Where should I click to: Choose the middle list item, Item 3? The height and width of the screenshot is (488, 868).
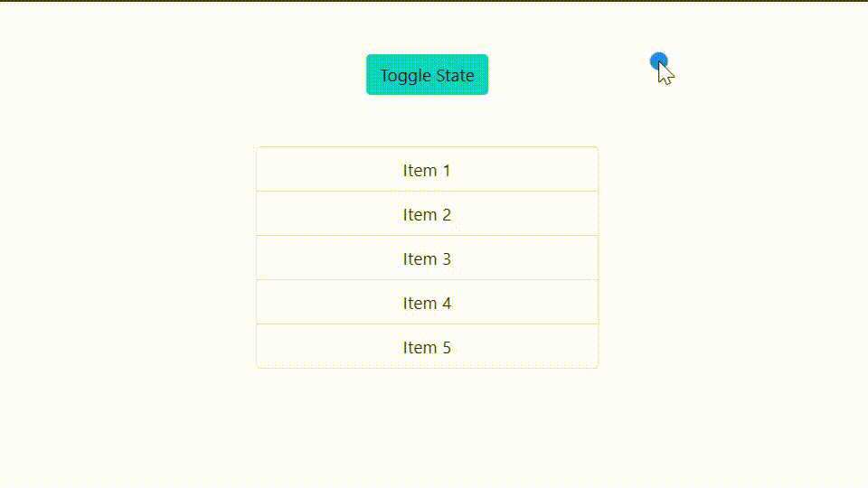427,258
